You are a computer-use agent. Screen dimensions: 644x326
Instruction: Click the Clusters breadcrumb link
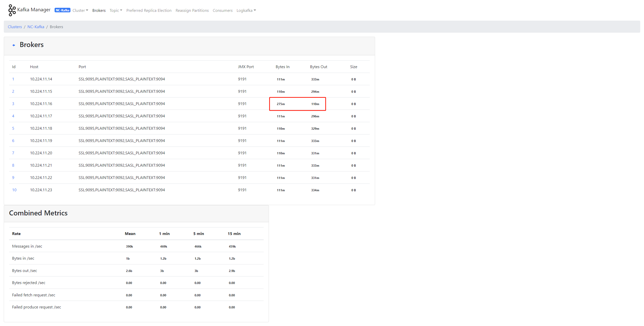15,27
